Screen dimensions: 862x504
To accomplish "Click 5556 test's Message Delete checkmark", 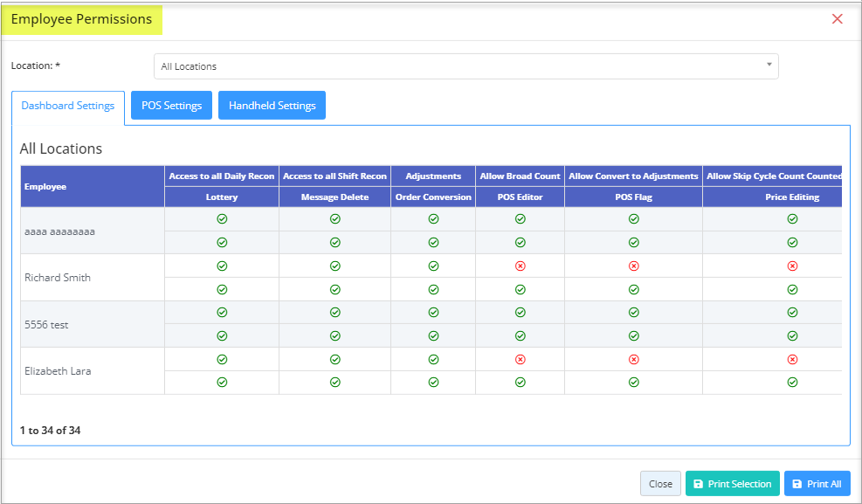I will tap(334, 335).
